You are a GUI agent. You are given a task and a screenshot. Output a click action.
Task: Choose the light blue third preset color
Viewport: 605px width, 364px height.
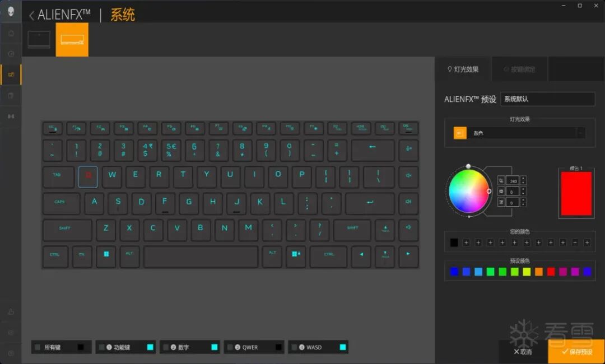(x=478, y=272)
